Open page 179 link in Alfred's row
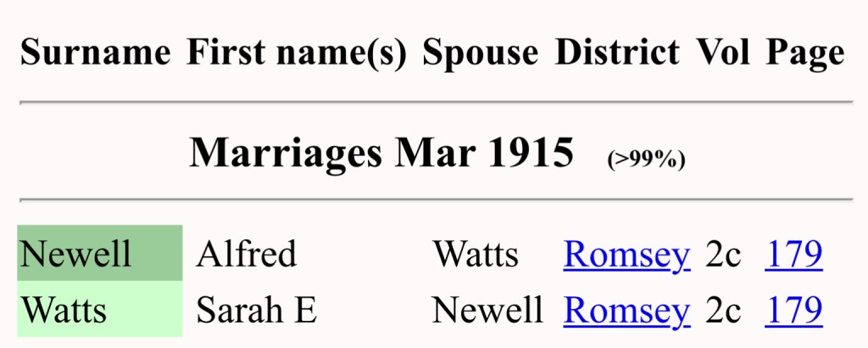This screenshot has height=348, width=868. click(x=793, y=254)
